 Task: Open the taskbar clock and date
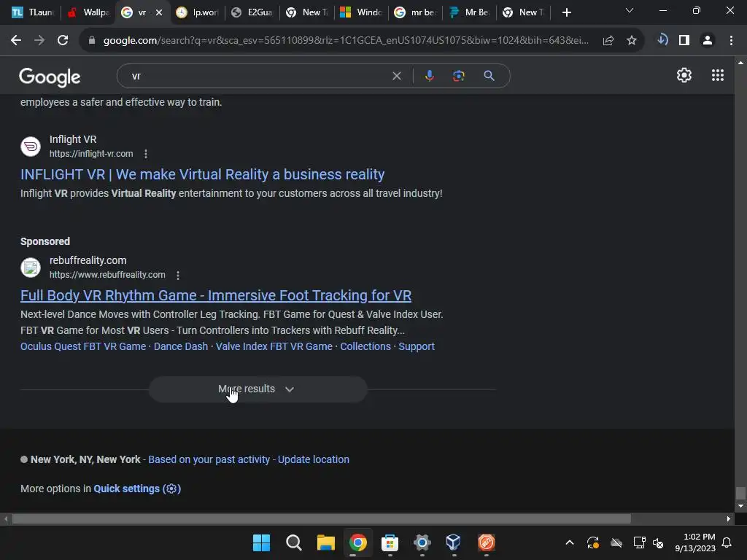point(695,542)
